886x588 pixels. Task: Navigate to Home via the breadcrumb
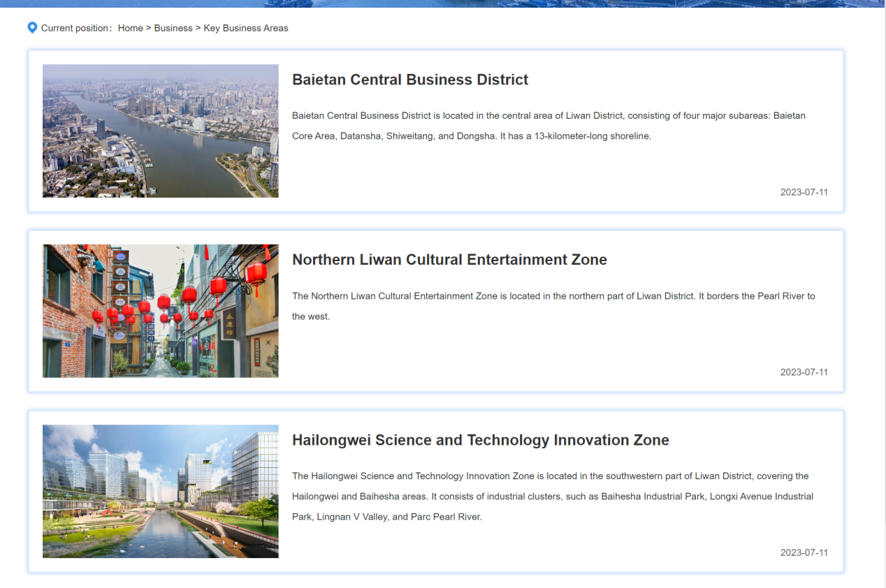tap(130, 28)
